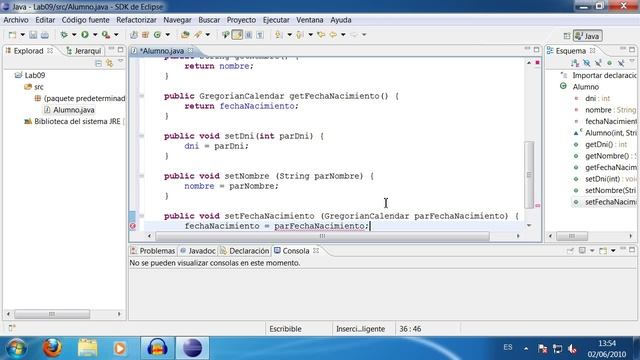This screenshot has width=640, height=360.
Task: Click the Previous Annotation toolbar icon
Action: pyautogui.click(x=299, y=35)
